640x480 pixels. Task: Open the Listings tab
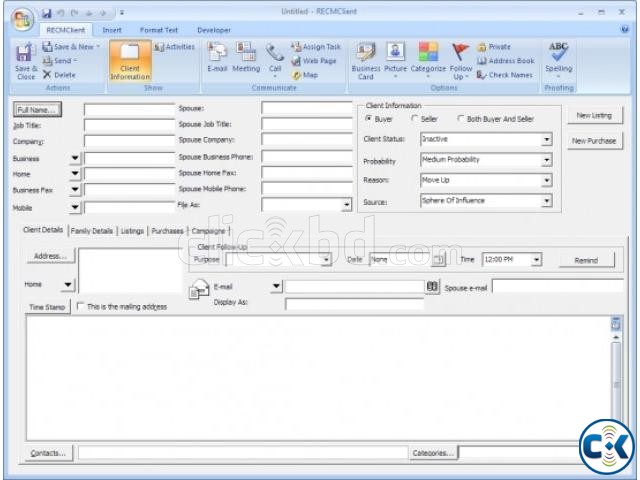click(x=132, y=231)
